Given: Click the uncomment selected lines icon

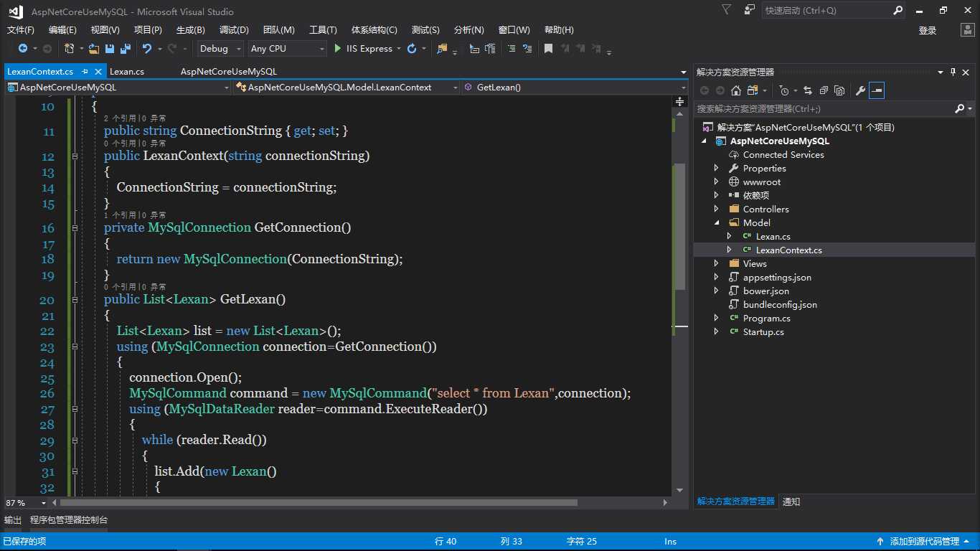Looking at the screenshot, I should point(528,49).
